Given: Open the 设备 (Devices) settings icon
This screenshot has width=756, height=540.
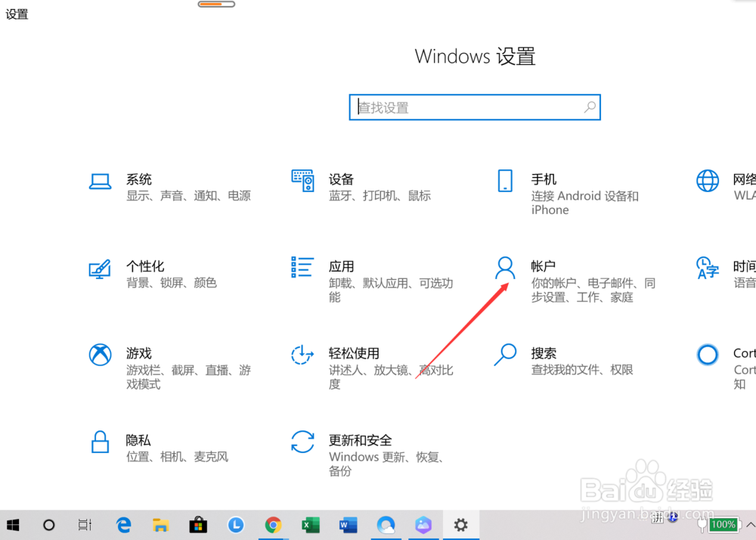Looking at the screenshot, I should point(302,182).
